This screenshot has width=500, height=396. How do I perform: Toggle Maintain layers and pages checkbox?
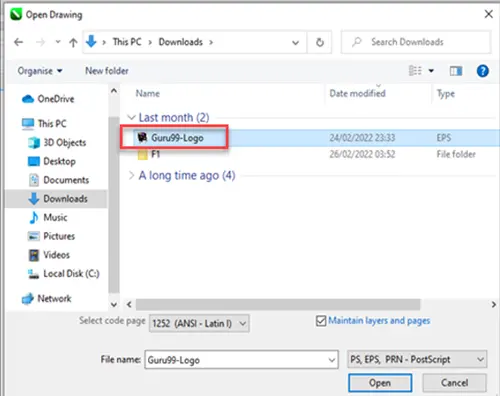(x=321, y=321)
